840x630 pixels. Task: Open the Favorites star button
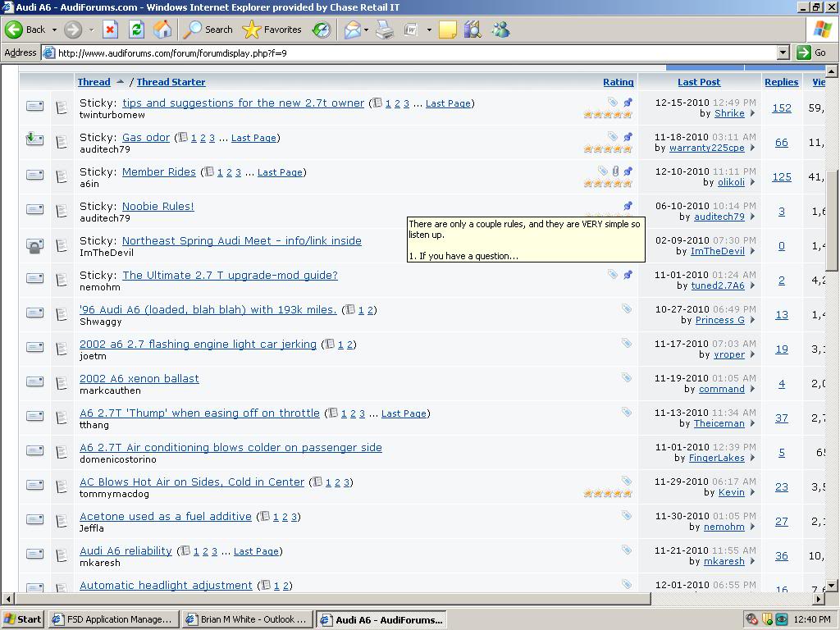[272, 30]
